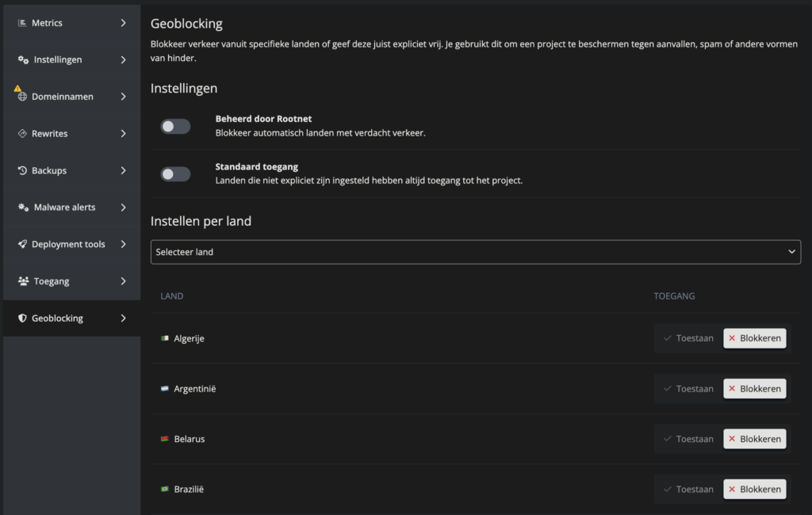812x515 pixels.
Task: Click the Geoblocking shield icon
Action: coord(22,318)
